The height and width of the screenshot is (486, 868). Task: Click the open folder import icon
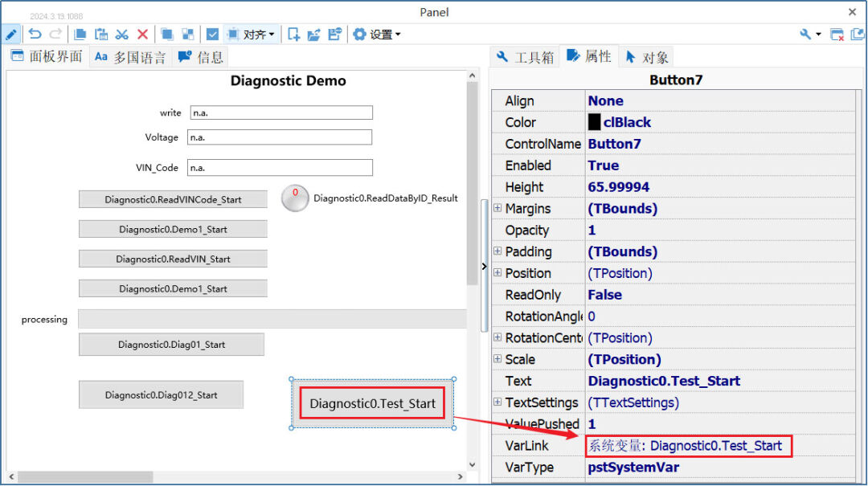pyautogui.click(x=314, y=35)
